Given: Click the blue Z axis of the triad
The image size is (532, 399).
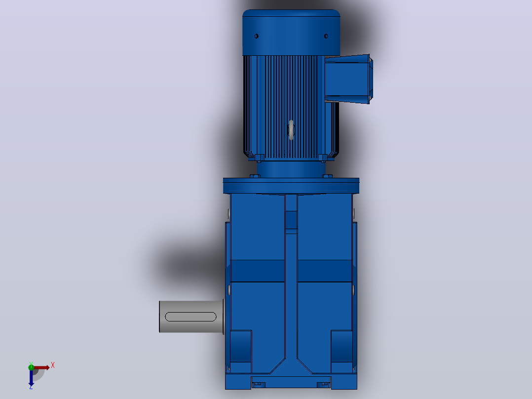Looking at the screenshot, I should (x=31, y=378).
